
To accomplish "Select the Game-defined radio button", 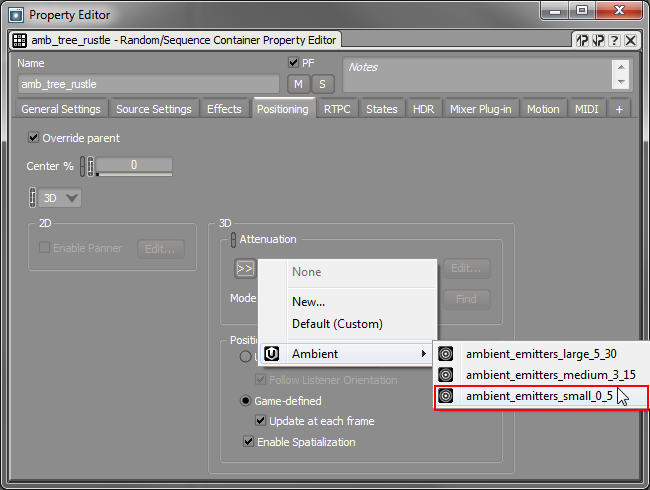I will [245, 401].
